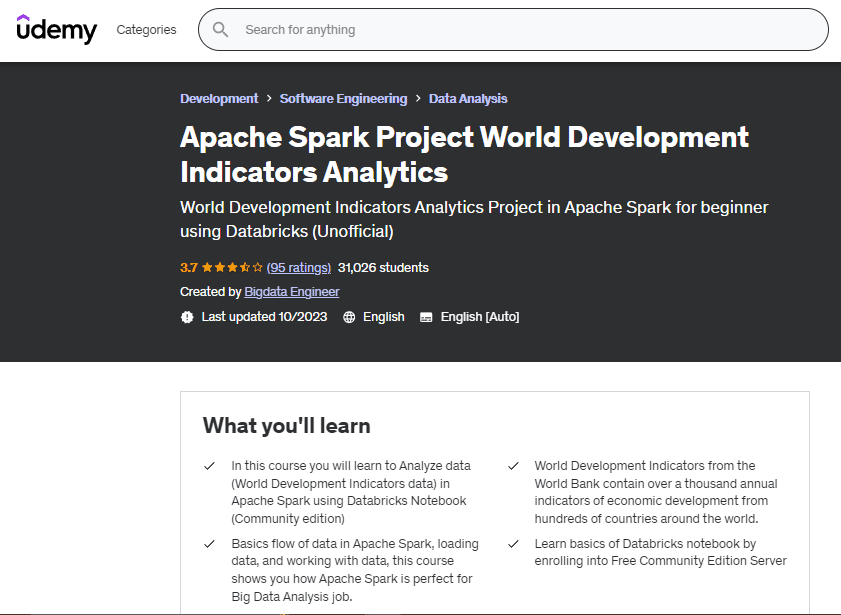The width and height of the screenshot is (841, 615).
Task: Click the search magnifier icon
Action: 220,30
